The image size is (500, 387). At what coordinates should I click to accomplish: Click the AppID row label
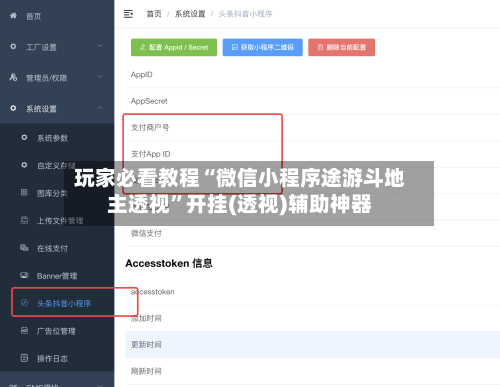coord(142,75)
